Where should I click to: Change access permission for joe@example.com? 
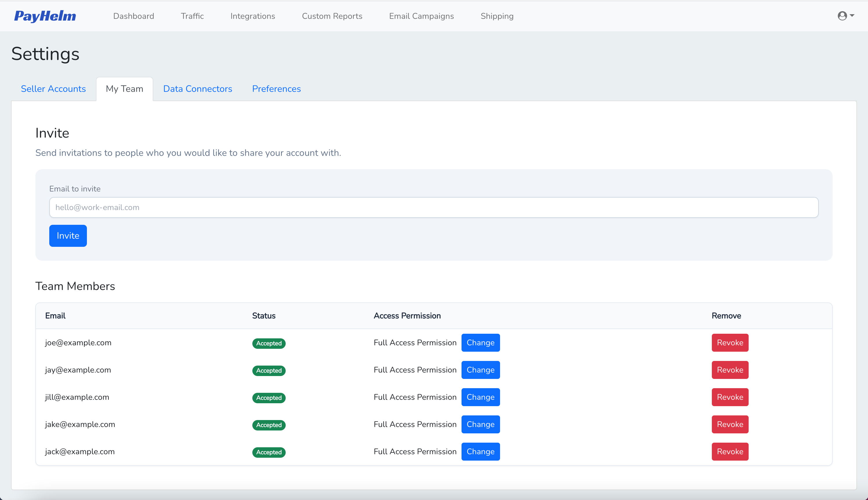tap(480, 343)
